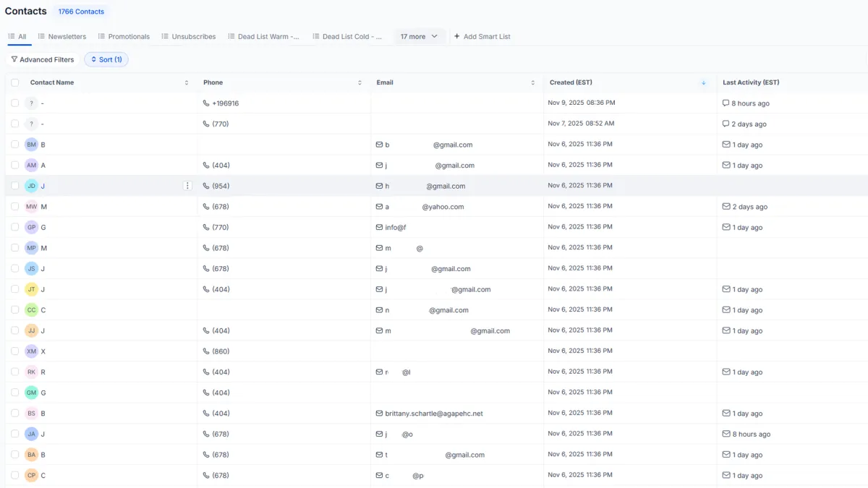This screenshot has width=868, height=488.
Task: Click the date Nov 9, 2025 08:36 PM
Action: [582, 103]
